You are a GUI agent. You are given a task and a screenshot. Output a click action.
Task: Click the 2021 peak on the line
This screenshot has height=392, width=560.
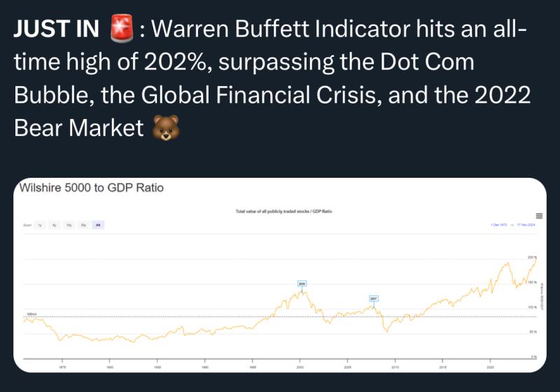(506, 263)
